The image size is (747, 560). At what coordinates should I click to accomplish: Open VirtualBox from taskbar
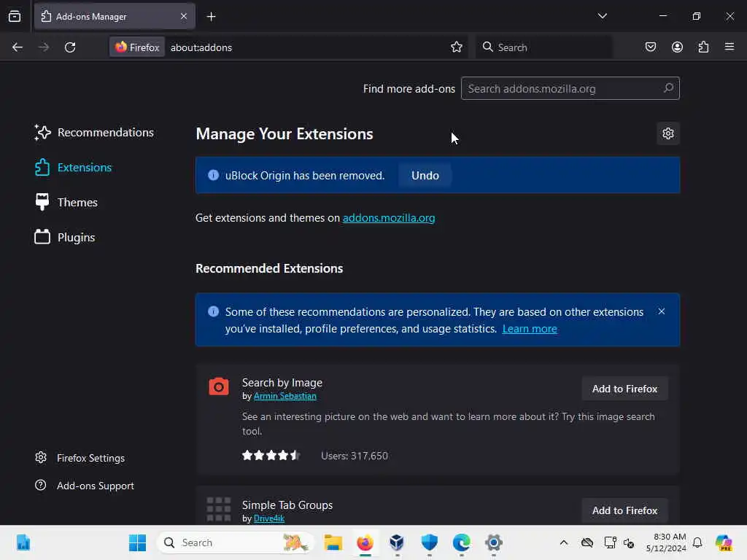click(397, 542)
